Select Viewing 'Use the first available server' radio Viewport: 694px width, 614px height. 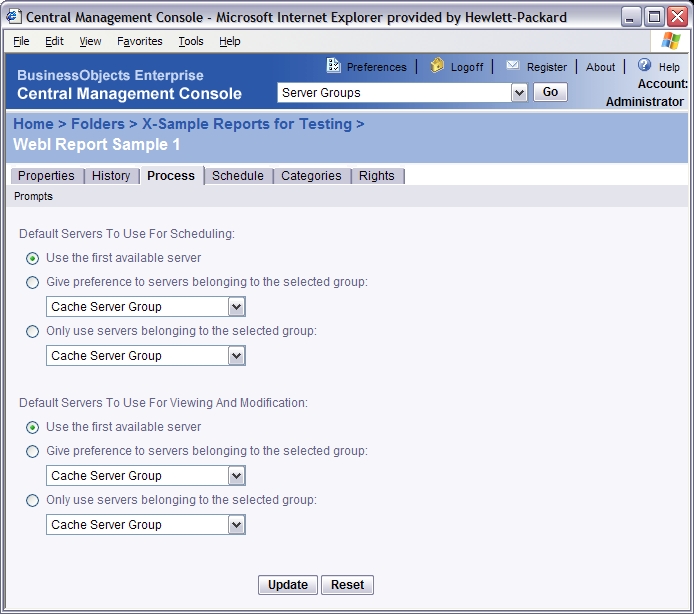[32, 427]
